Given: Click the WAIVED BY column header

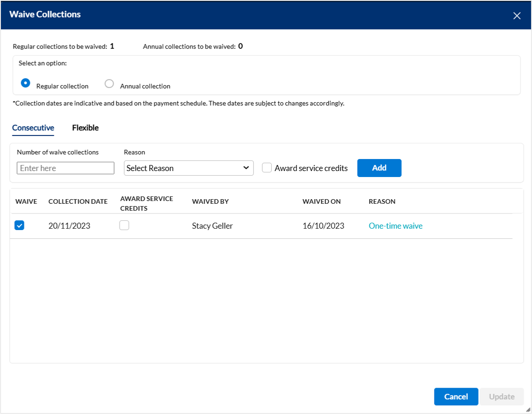Looking at the screenshot, I should click(210, 201).
